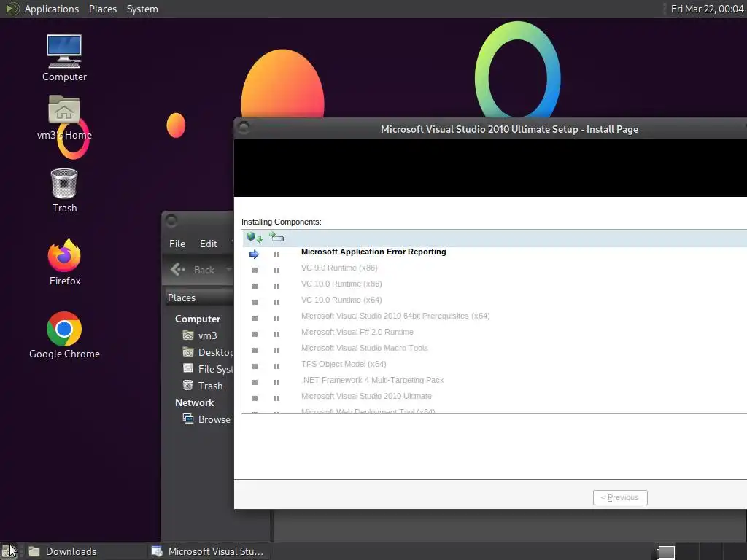Open the Trash desktop icon

point(64,190)
